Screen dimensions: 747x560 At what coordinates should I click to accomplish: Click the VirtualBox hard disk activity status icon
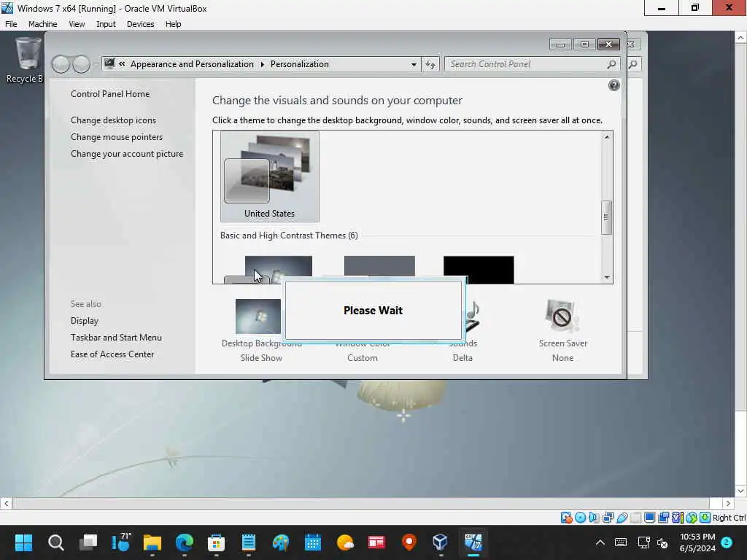566,518
